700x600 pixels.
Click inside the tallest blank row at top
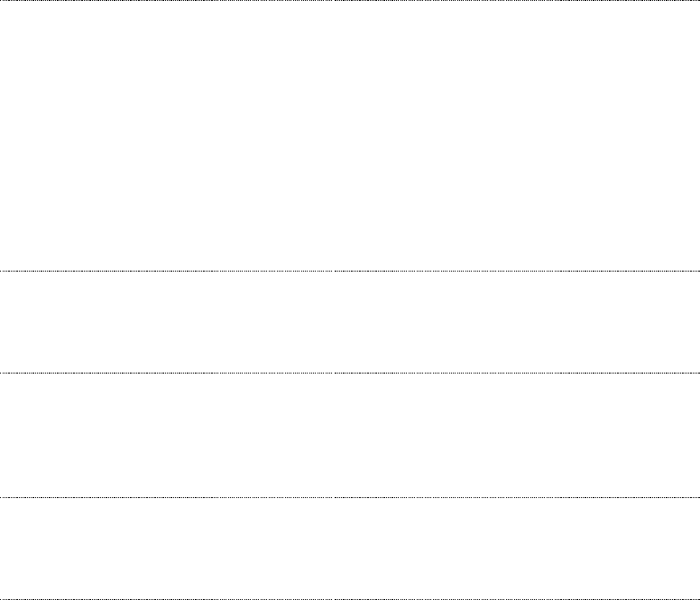[x=350, y=135]
